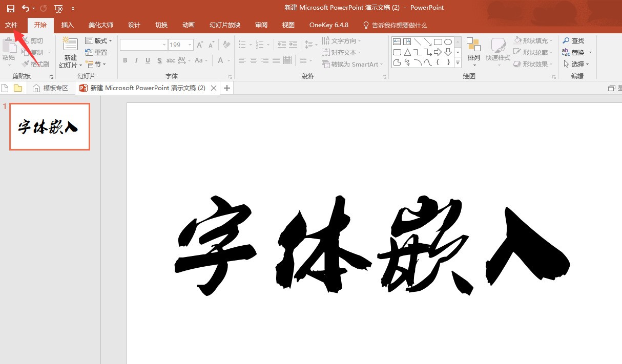Click the Reset (重置) slide button
622x364 pixels.
96,52
